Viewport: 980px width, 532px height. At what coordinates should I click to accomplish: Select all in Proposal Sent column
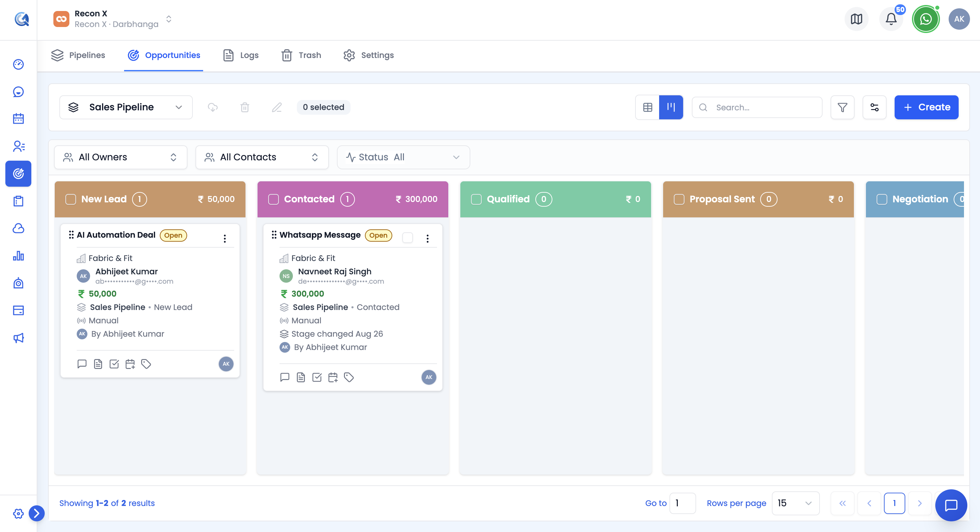(x=679, y=199)
